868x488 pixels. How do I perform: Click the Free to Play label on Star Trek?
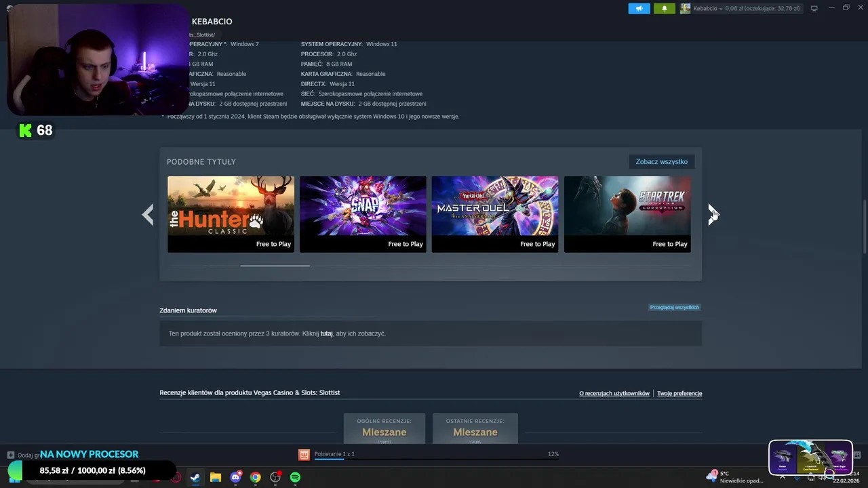pyautogui.click(x=670, y=244)
